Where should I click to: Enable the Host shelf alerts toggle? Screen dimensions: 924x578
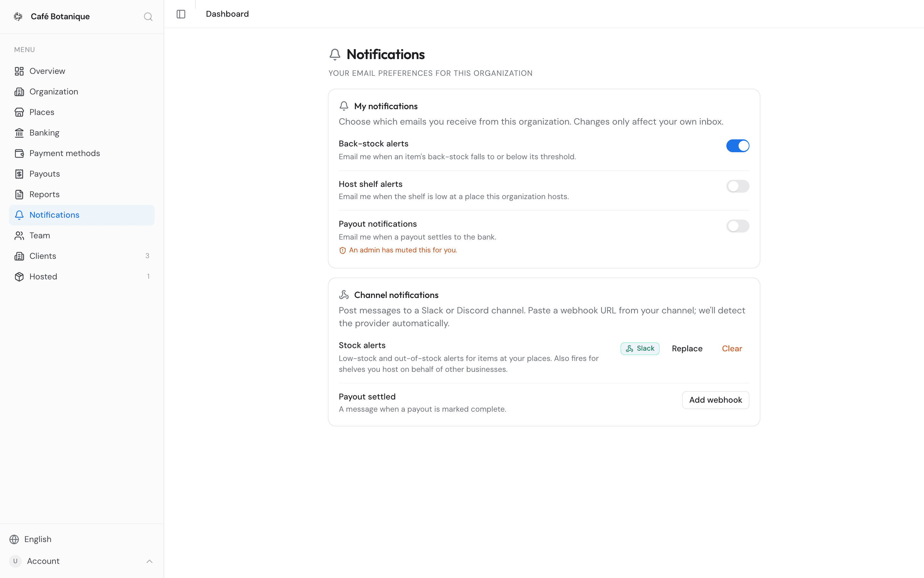tap(738, 186)
